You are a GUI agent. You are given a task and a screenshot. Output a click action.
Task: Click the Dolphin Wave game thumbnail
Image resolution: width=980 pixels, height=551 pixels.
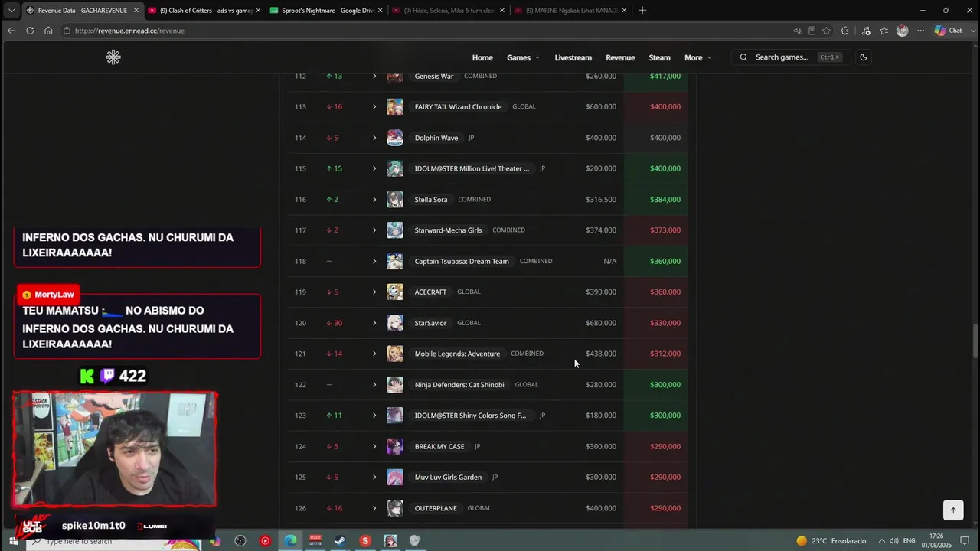point(395,138)
